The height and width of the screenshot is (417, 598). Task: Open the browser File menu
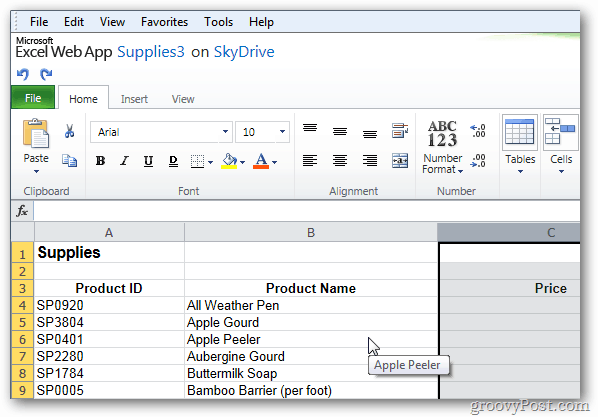[x=39, y=22]
